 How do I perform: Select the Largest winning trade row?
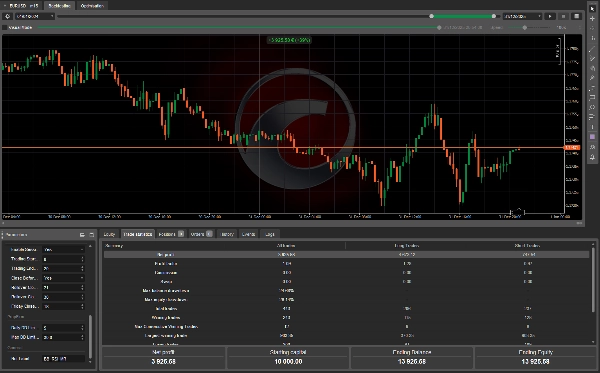(346, 336)
